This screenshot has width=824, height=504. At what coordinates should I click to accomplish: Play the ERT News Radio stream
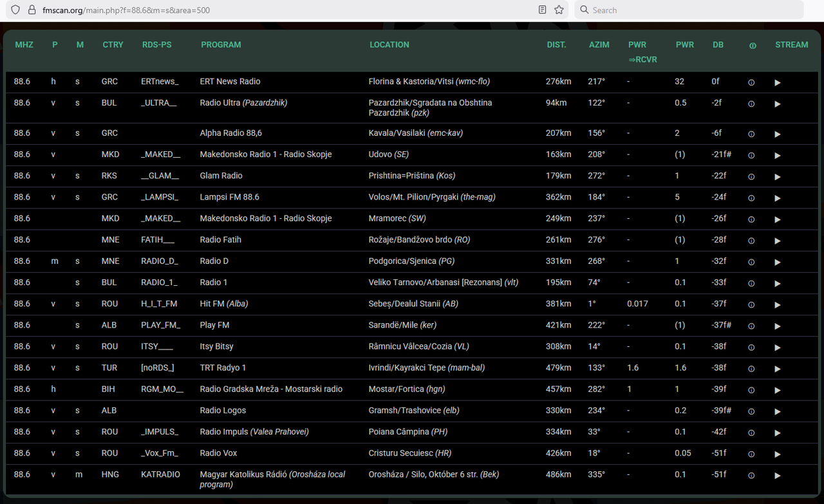coord(778,83)
